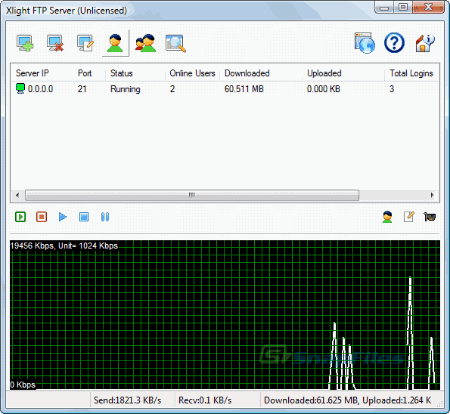Minimize the Xlight FTP Server window
Viewport: 450px width, 414px height.
click(x=384, y=8)
